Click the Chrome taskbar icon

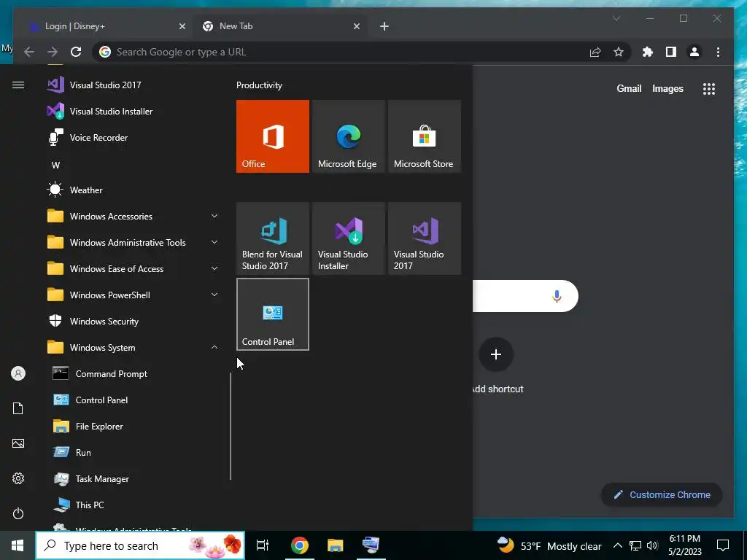(x=300, y=545)
